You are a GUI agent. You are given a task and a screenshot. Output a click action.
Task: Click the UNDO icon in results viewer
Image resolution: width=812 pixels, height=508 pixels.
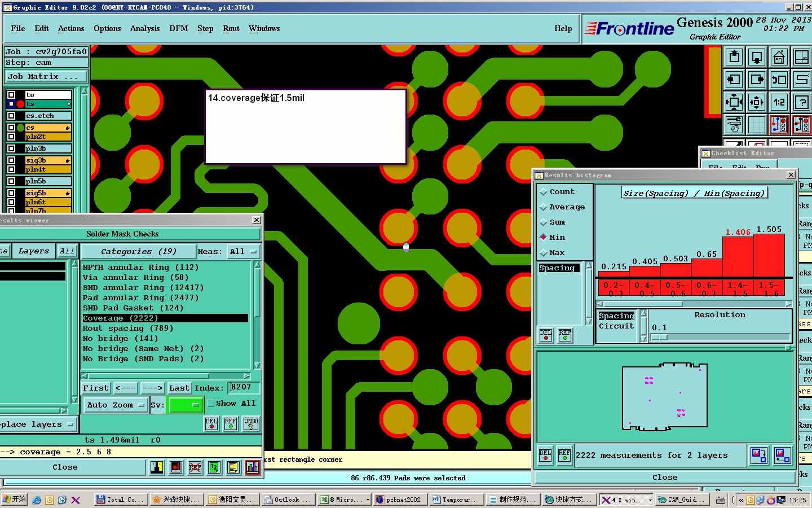[251, 424]
